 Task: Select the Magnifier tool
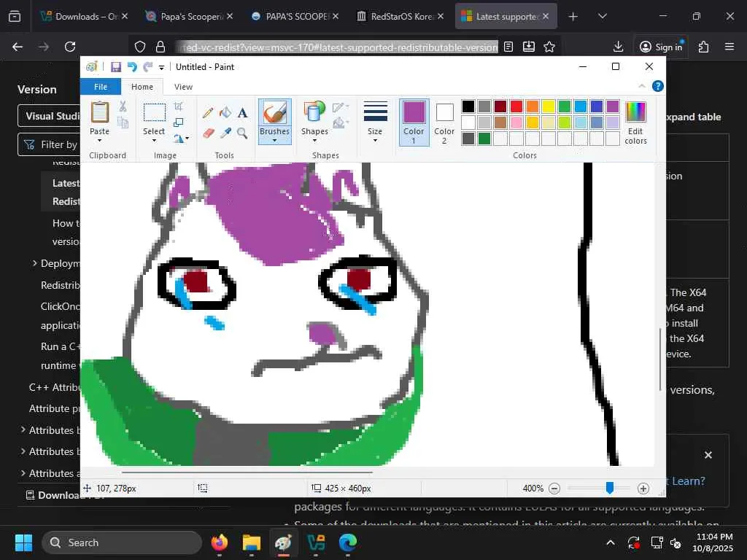tap(242, 133)
